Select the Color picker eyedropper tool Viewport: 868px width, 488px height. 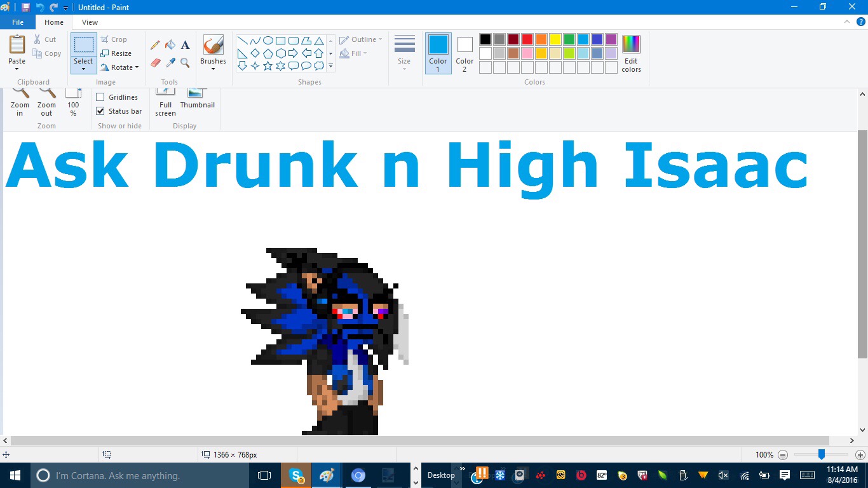[170, 62]
